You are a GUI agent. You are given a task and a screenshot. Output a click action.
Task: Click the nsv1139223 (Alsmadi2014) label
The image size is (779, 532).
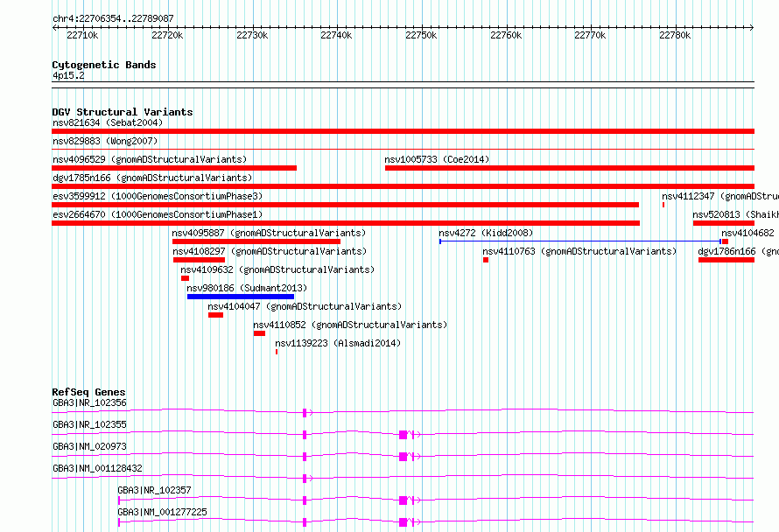338,343
